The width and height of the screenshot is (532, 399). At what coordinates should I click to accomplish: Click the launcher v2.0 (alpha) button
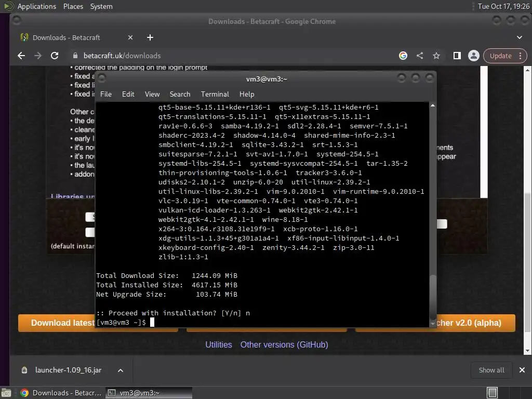(476, 323)
